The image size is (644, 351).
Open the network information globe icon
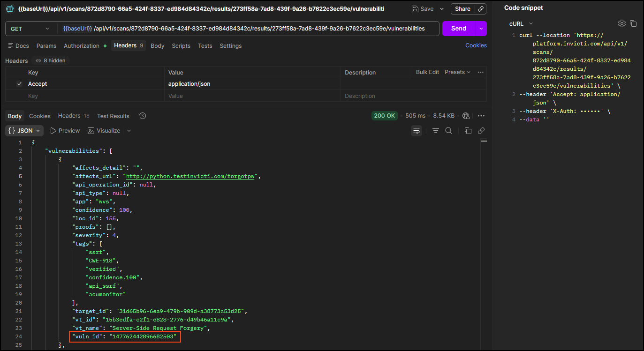(x=466, y=116)
